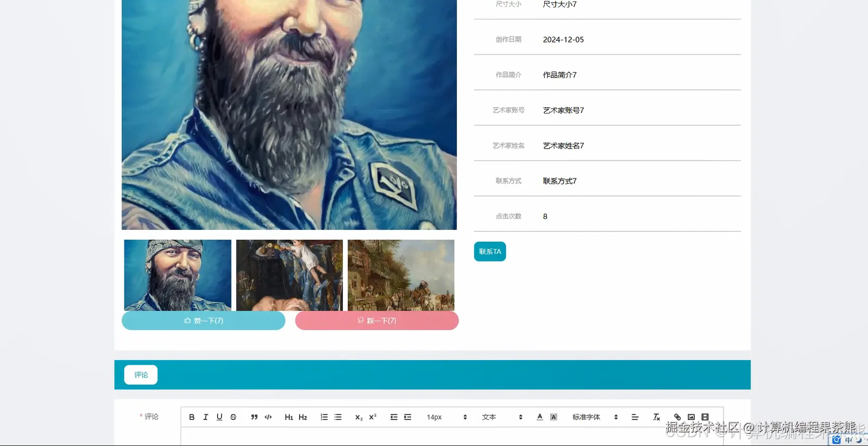Toggle superscript formatting
Viewport: 868px width, 446px height.
tap(372, 417)
